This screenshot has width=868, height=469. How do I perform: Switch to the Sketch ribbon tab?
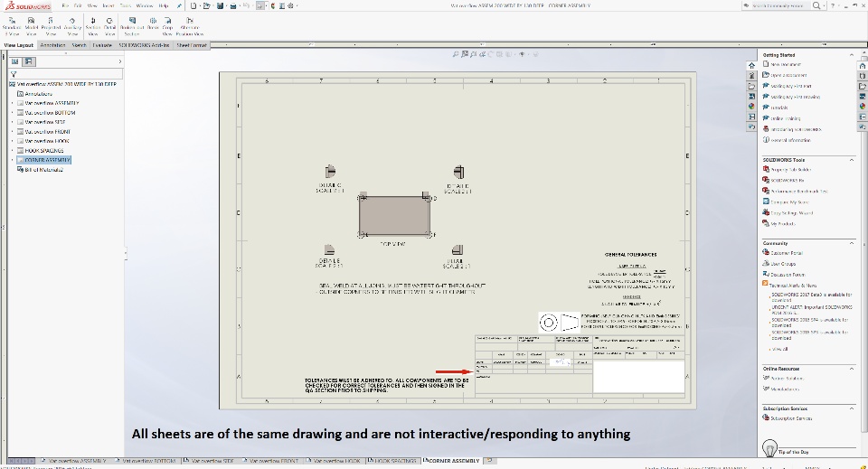(80, 45)
